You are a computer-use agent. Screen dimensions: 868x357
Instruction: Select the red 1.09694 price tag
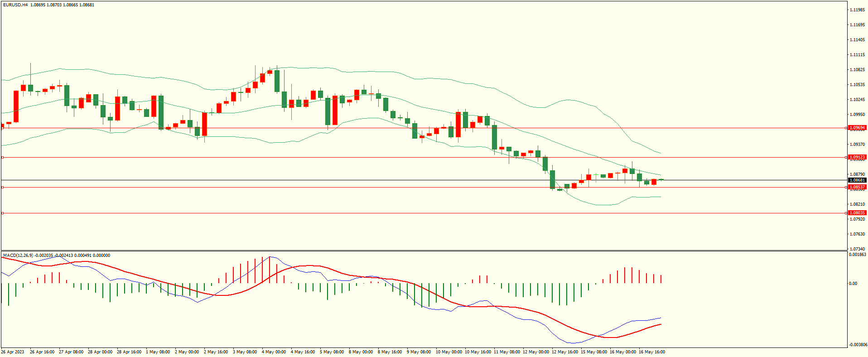point(857,128)
